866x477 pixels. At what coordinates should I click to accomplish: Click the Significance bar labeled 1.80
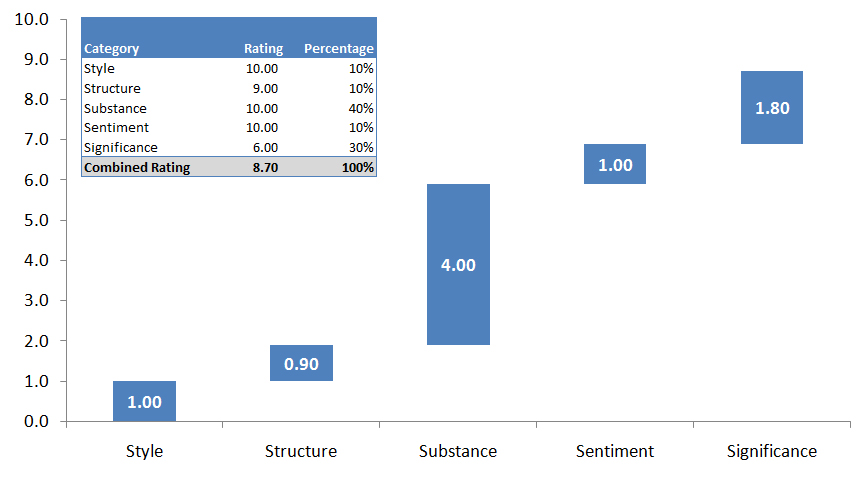[x=772, y=108]
